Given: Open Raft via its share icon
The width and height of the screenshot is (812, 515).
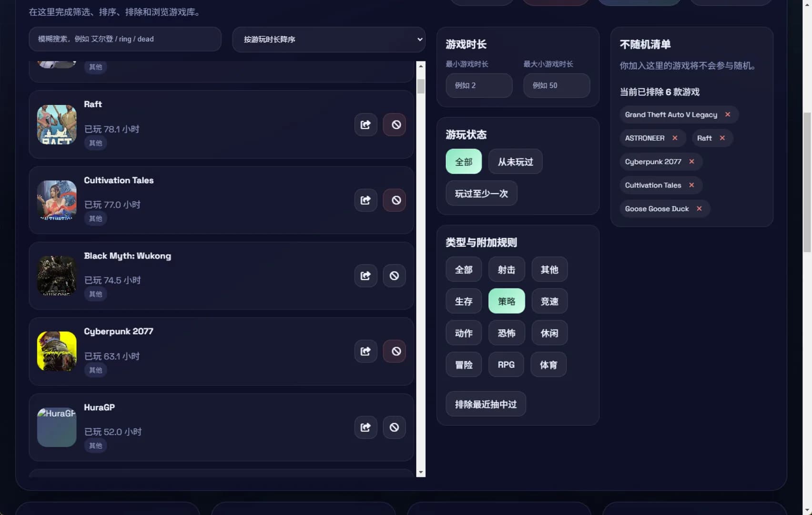Looking at the screenshot, I should (365, 124).
